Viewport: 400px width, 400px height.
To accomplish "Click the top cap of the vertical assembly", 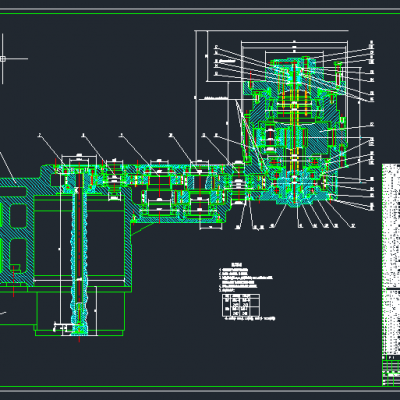I will click(294, 63).
